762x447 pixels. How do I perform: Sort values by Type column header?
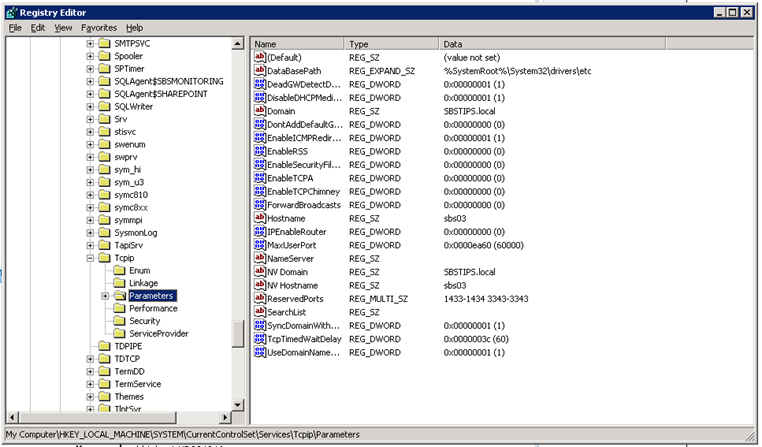391,45
